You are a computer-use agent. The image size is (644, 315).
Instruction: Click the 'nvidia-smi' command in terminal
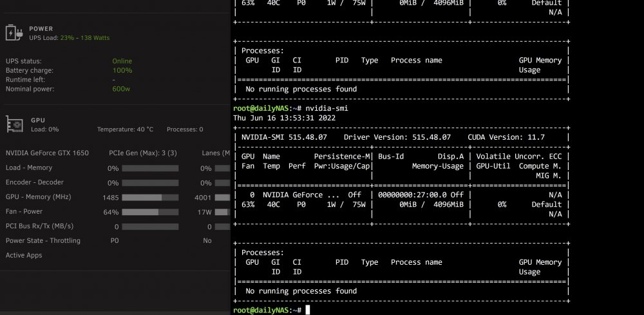(327, 108)
